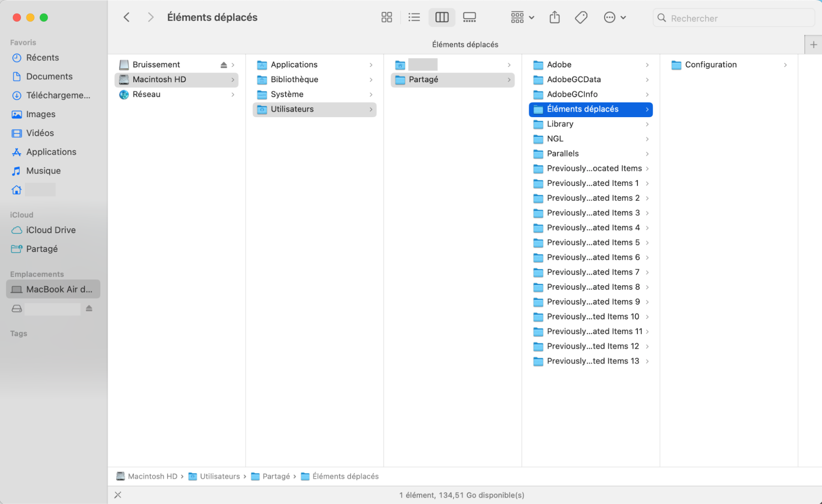Screen dimensions: 822x504
Task: Eject the Bruissement volume
Action: tap(224, 65)
